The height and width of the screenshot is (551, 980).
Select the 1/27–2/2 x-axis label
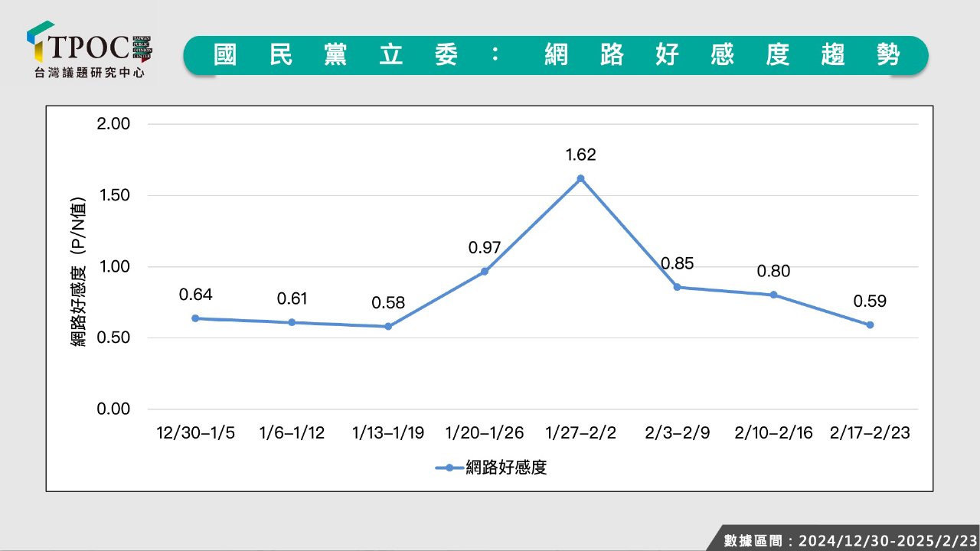coord(580,433)
